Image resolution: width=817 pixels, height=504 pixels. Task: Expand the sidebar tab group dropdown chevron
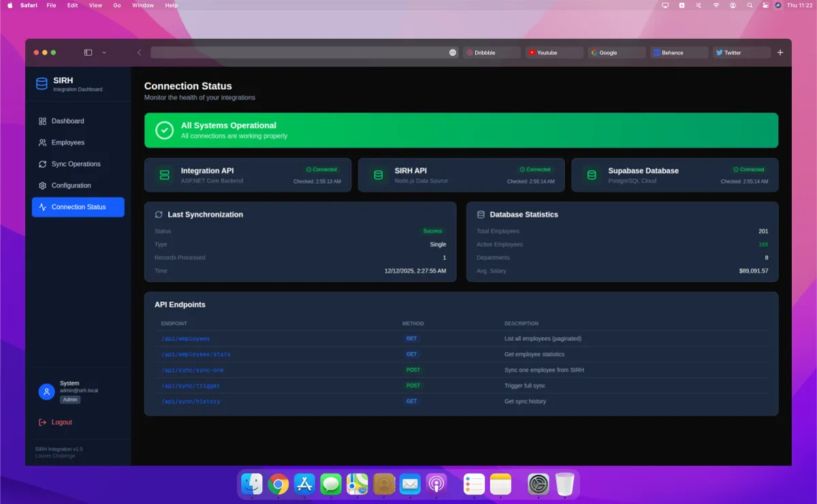[x=104, y=52]
